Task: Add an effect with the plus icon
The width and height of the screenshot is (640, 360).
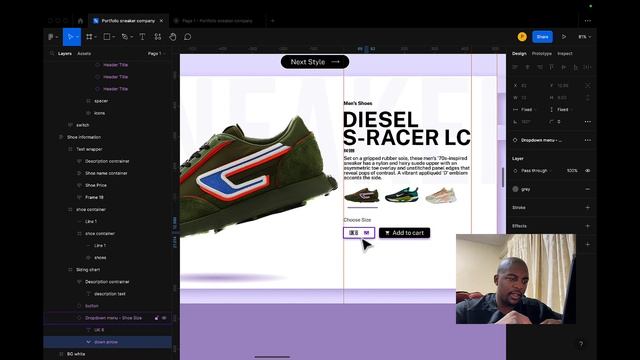Action: (588, 226)
